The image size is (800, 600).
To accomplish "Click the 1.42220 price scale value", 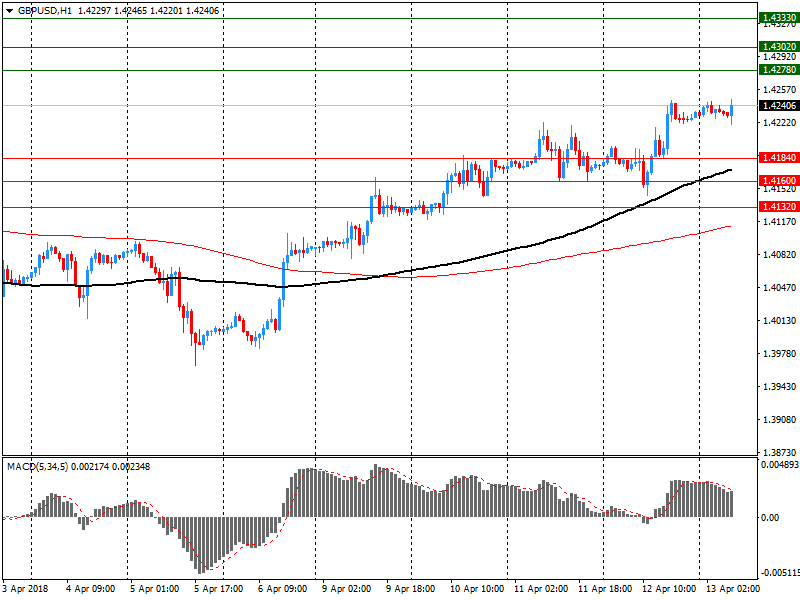I will 779,122.
